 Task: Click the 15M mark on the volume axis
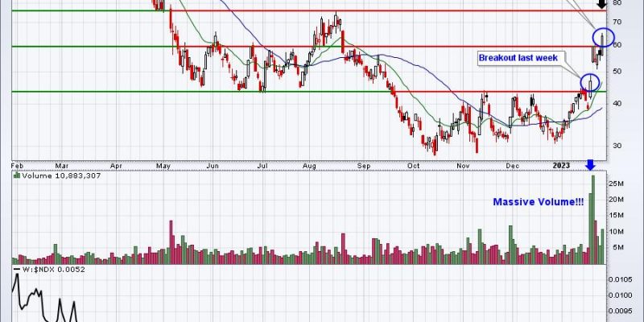(618, 215)
